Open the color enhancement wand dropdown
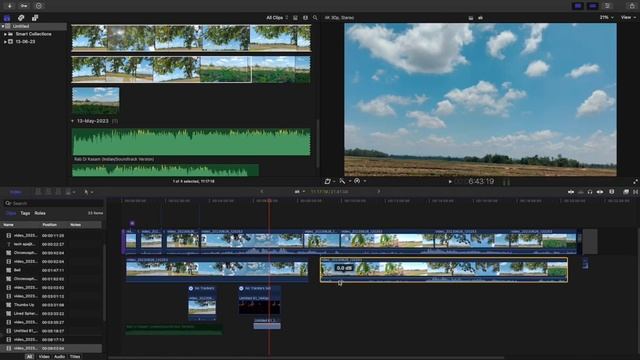 point(344,181)
